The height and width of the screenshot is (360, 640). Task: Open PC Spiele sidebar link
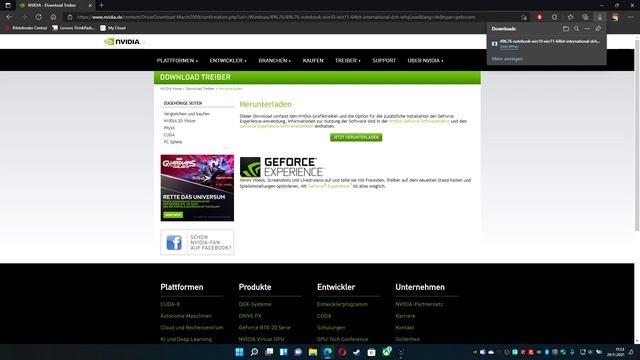pos(173,142)
